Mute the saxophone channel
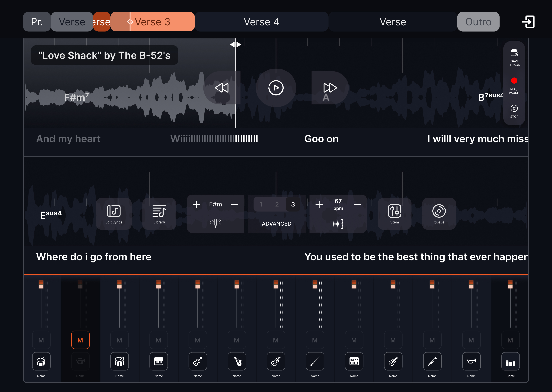This screenshot has height=392, width=552. tap(237, 340)
